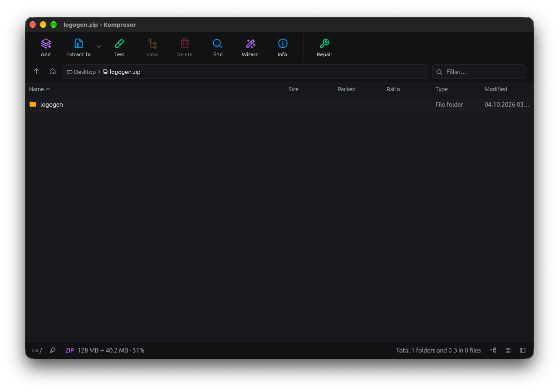Go up one folder level arrow
Screen dimensions: 559x392
[36, 72]
